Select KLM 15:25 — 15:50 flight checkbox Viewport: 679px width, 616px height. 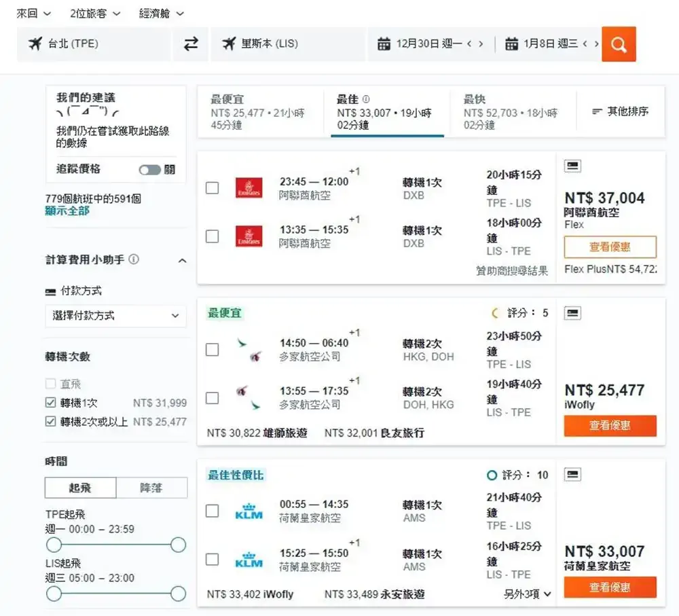[212, 559]
